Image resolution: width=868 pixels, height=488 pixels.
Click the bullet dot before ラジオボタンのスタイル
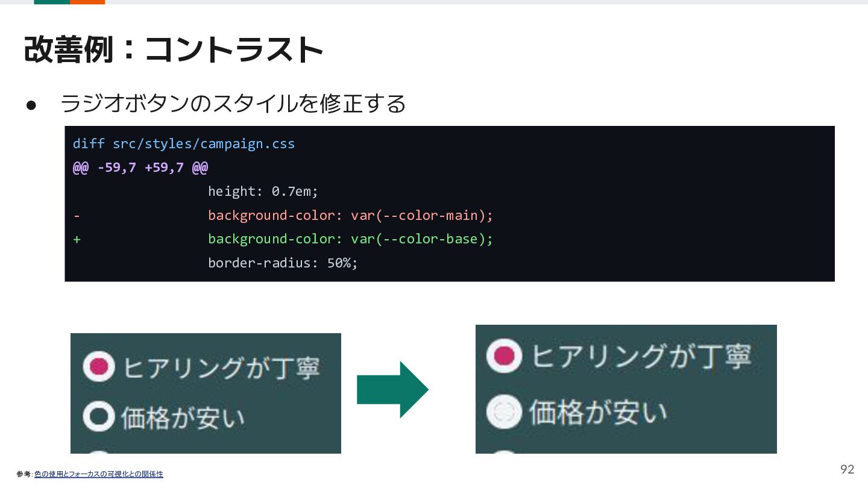pos(32,105)
